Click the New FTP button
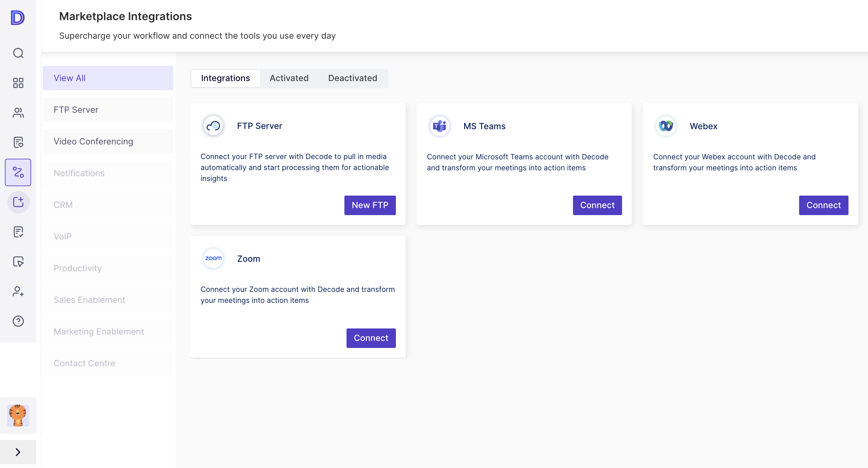868x468 pixels. click(370, 205)
